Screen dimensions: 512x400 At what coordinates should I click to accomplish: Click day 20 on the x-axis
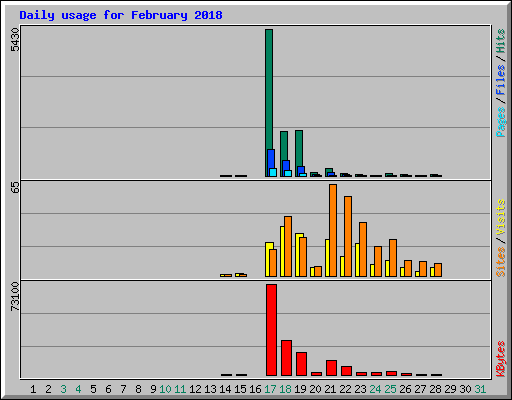315,389
